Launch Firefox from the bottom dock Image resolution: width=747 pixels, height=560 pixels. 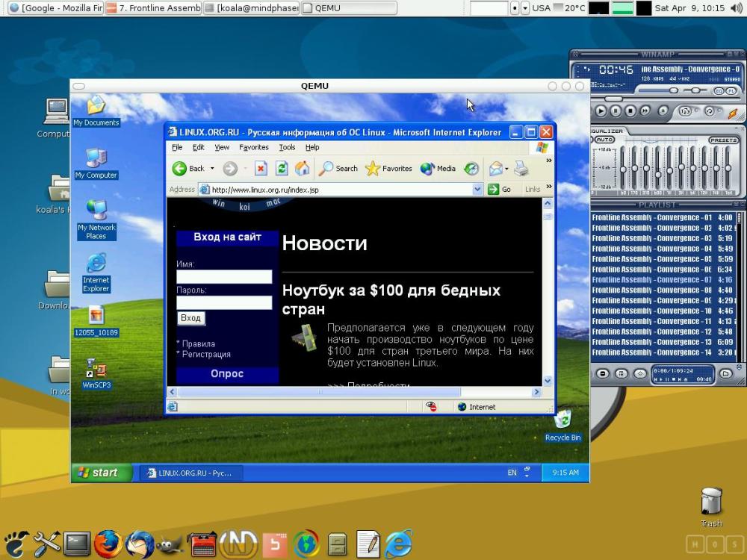pos(108,544)
